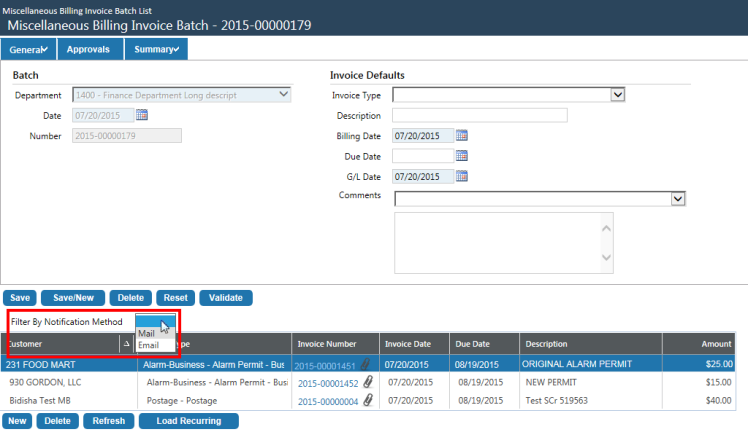Image resolution: width=748 pixels, height=440 pixels.
Task: Click the Load Recurring button
Action: [x=188, y=421]
